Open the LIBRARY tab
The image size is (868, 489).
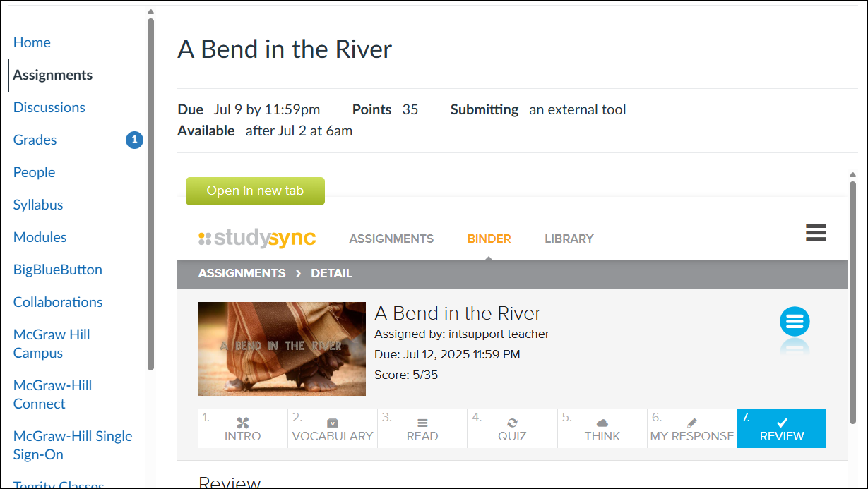click(569, 239)
